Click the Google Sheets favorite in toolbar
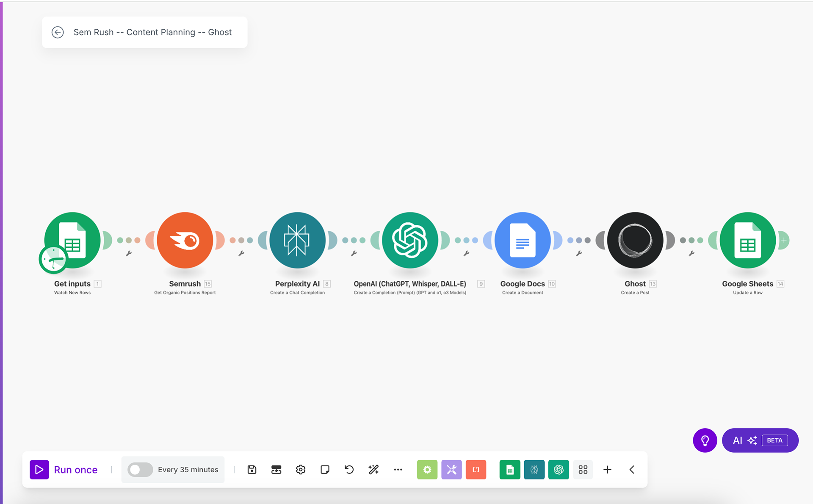Image resolution: width=813 pixels, height=504 pixels. pos(510,469)
